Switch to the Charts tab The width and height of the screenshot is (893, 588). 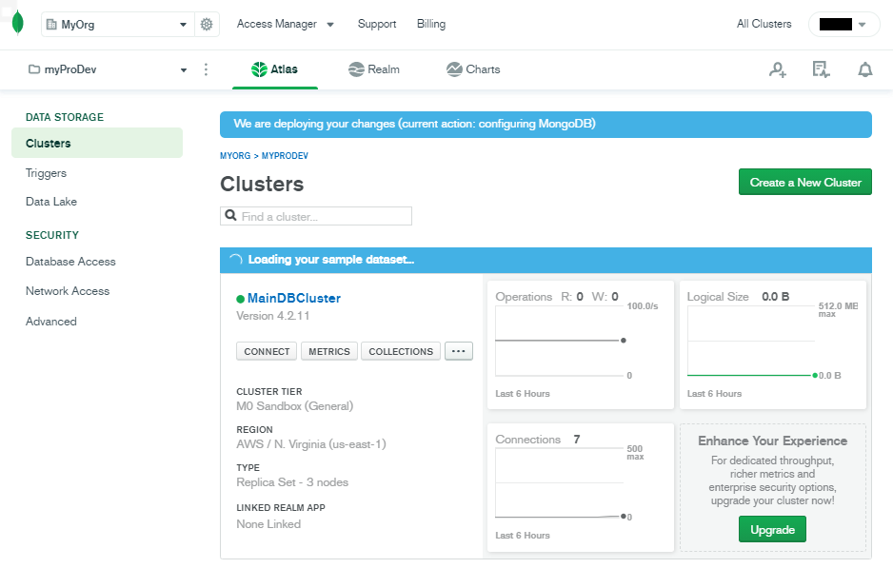click(x=473, y=69)
